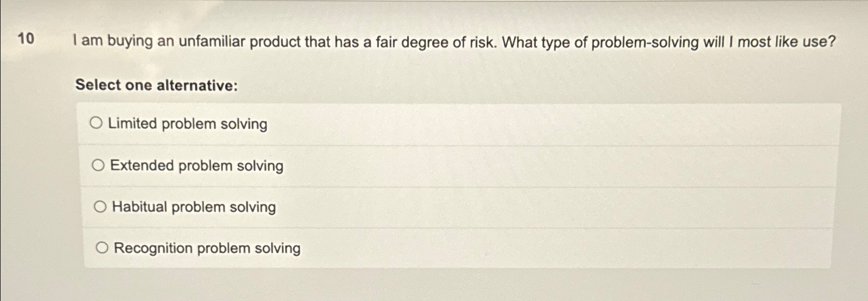
Task: Click the Select one alternative heading
Action: (x=156, y=85)
